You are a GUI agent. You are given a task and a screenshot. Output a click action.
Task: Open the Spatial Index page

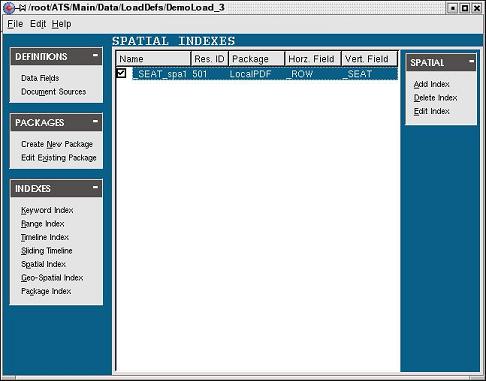tap(43, 264)
